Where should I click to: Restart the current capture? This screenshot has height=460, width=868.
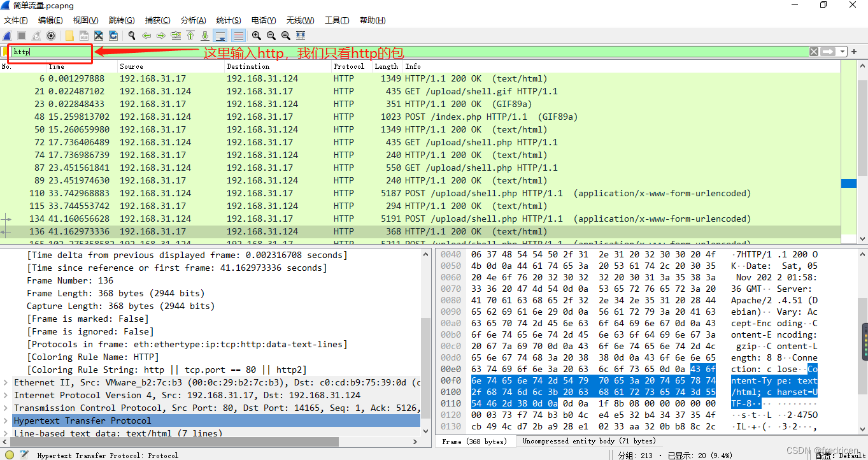(x=36, y=36)
